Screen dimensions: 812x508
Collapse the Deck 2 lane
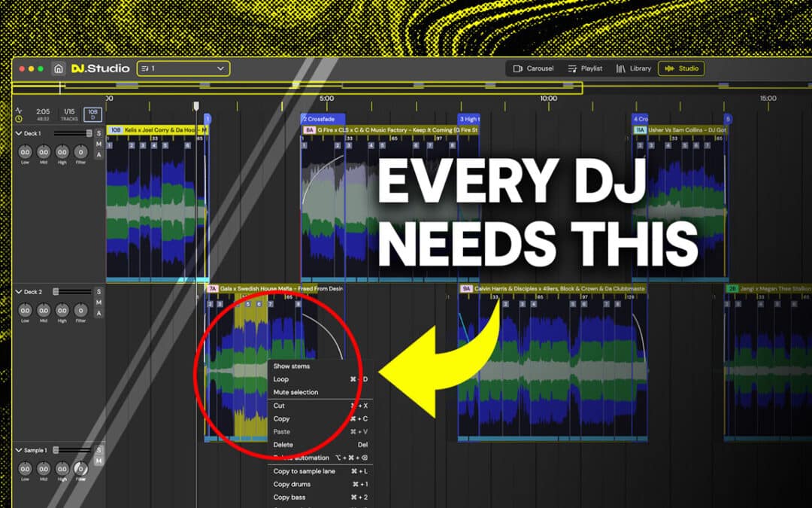click(x=19, y=292)
